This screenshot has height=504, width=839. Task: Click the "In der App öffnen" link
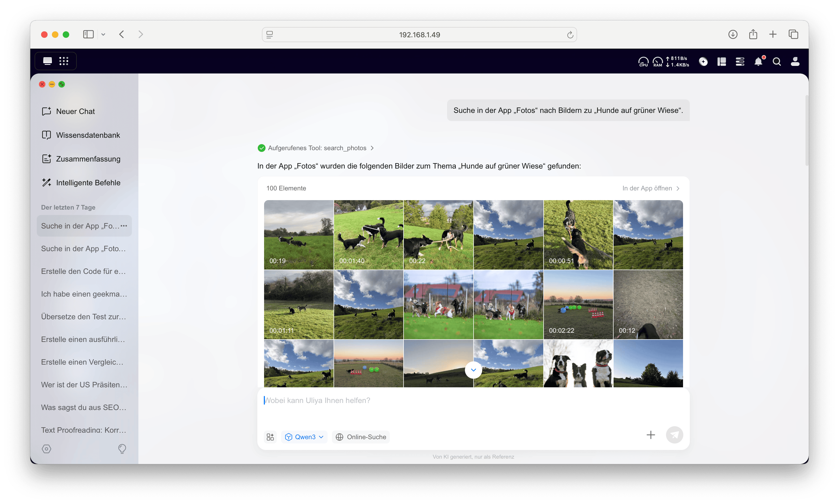[650, 188]
